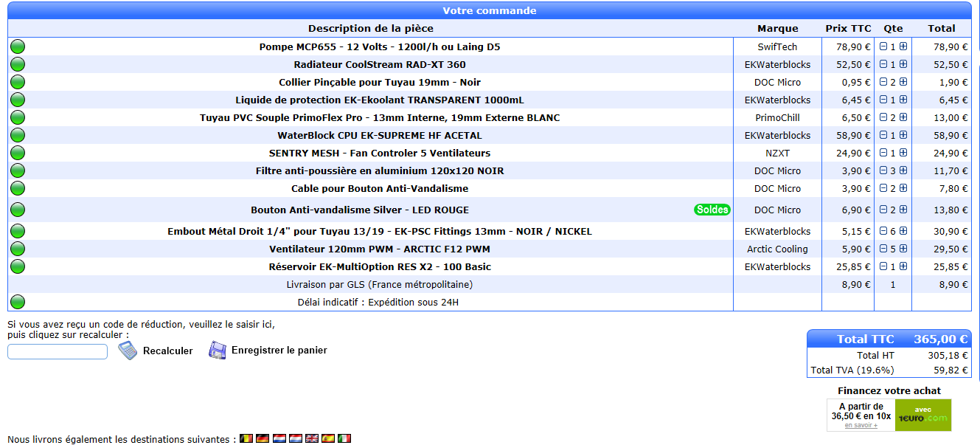Click the discount code input field

click(x=58, y=352)
